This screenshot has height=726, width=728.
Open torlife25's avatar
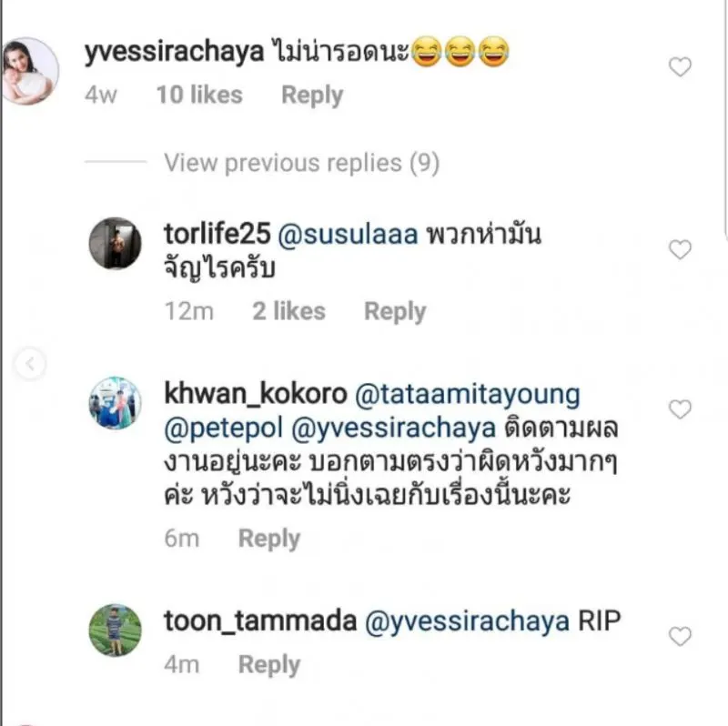pos(115,244)
